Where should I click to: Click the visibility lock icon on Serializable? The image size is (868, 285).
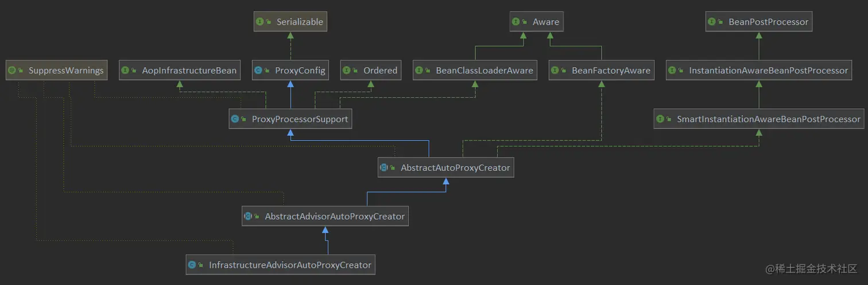click(269, 22)
